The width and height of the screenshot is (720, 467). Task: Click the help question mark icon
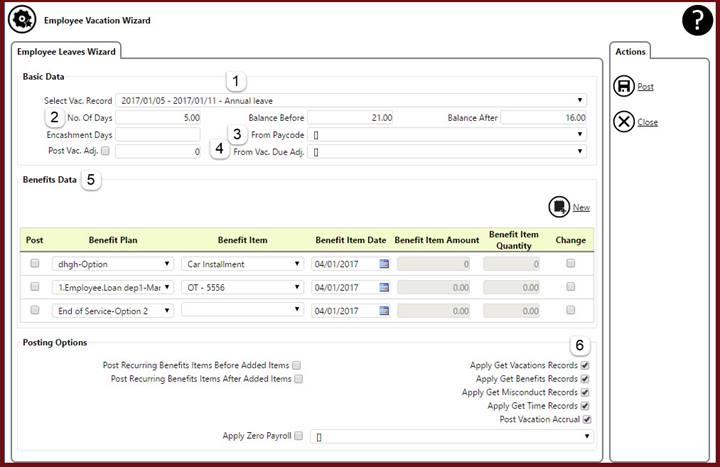(697, 20)
